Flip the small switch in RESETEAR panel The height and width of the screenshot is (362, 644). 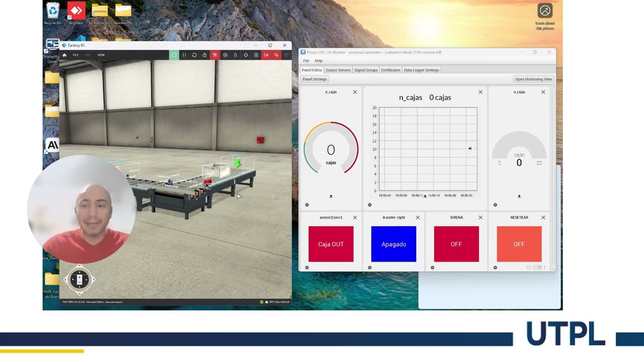click(536, 267)
